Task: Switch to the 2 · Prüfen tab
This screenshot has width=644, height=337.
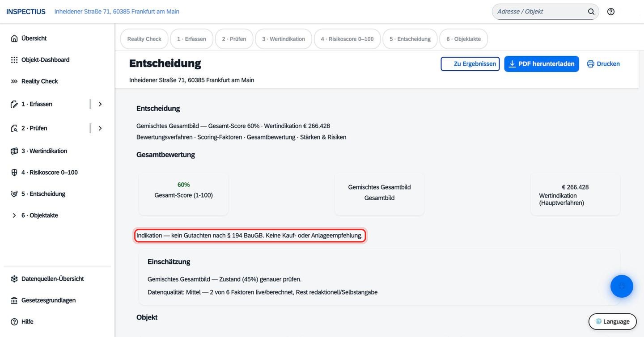Action: coord(234,39)
